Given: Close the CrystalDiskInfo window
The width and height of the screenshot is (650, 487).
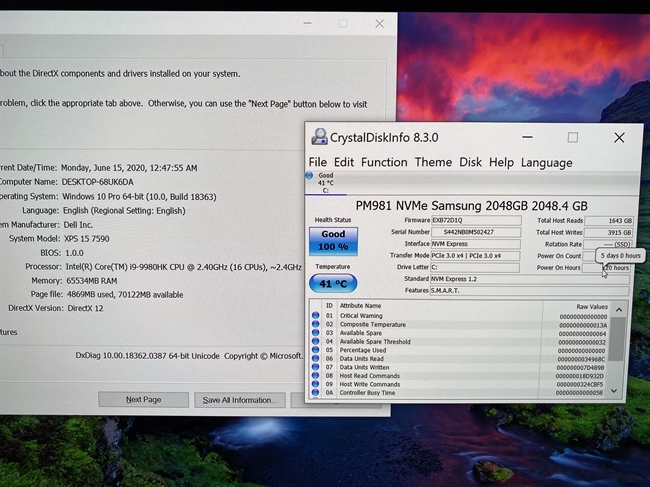Looking at the screenshot, I should [619, 138].
